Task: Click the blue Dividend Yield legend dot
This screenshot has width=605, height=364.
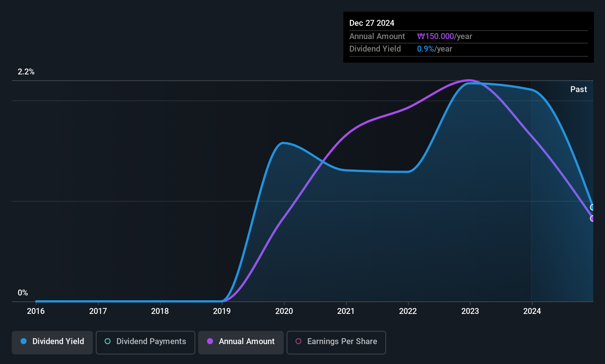Action: 24,341
